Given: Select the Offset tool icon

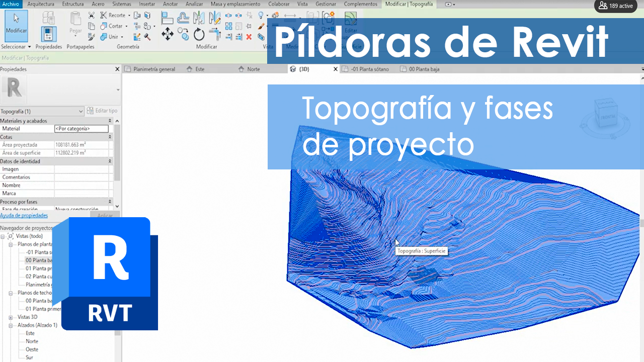Looking at the screenshot, I should point(184,18).
